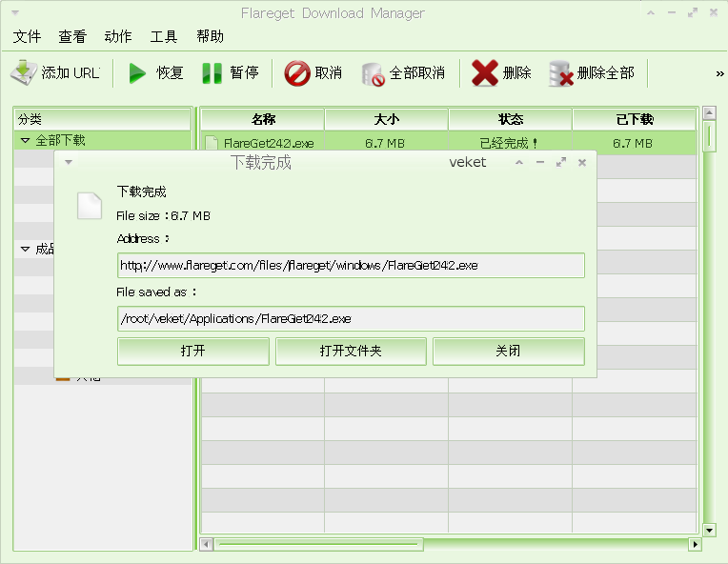Screen dimensions: 728x564
Task: Select 全部下载 in the category tree
Action: [60, 140]
